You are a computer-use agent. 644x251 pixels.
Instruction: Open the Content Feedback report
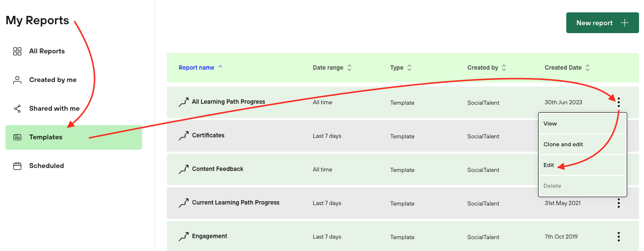point(218,169)
